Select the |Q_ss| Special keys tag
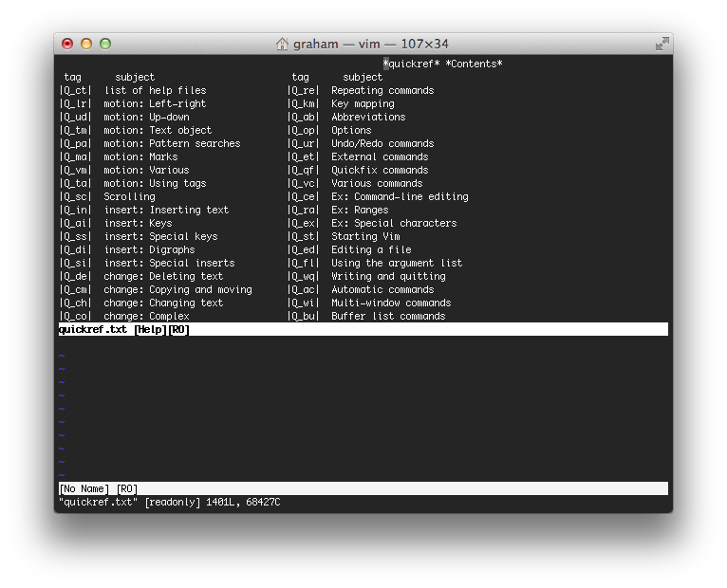The image size is (727, 588). click(x=76, y=237)
